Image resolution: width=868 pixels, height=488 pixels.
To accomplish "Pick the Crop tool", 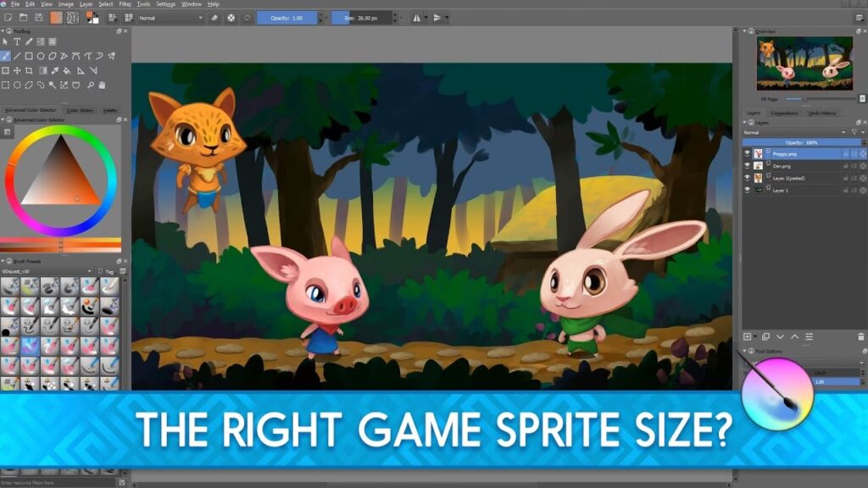I will coord(29,70).
